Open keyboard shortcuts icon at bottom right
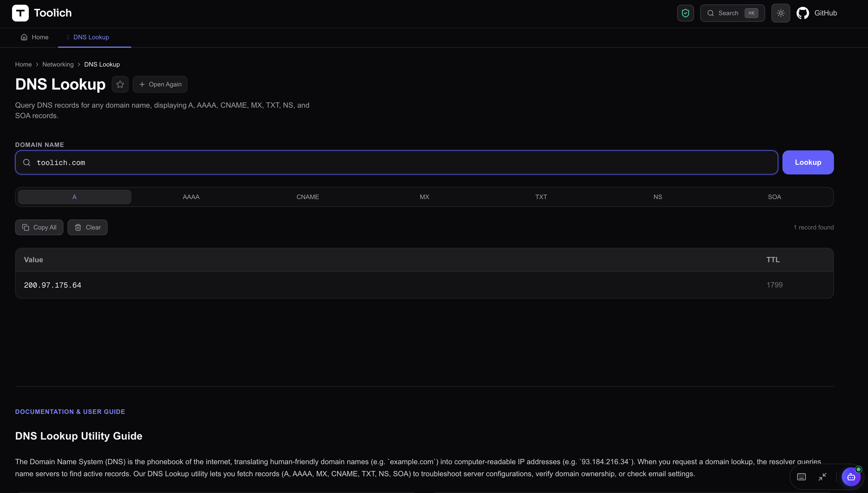 pos(801,477)
